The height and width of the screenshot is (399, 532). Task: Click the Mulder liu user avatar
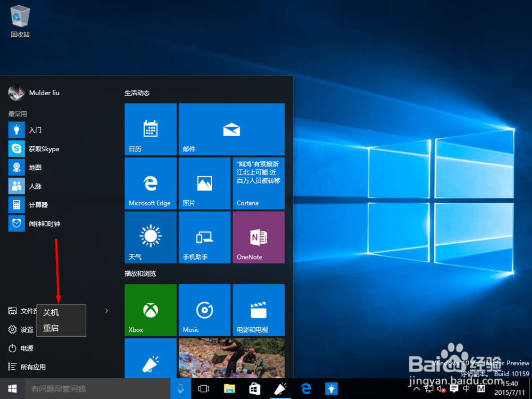(16, 93)
